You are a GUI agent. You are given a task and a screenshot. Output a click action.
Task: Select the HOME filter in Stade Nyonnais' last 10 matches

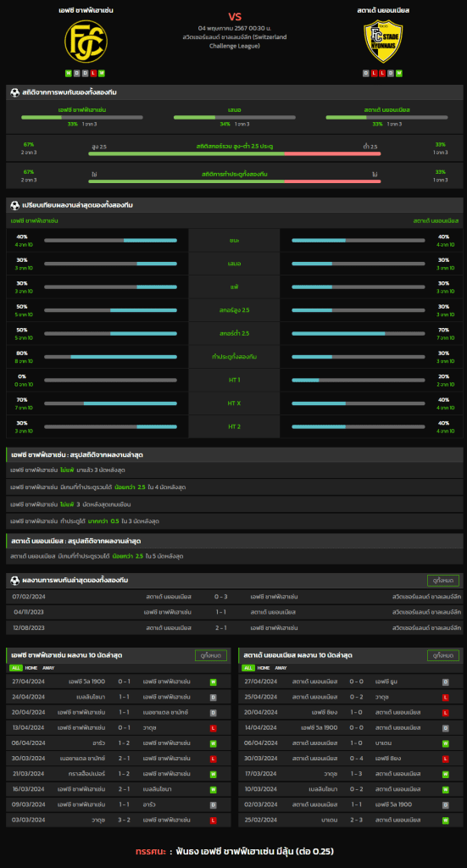pyautogui.click(x=264, y=668)
